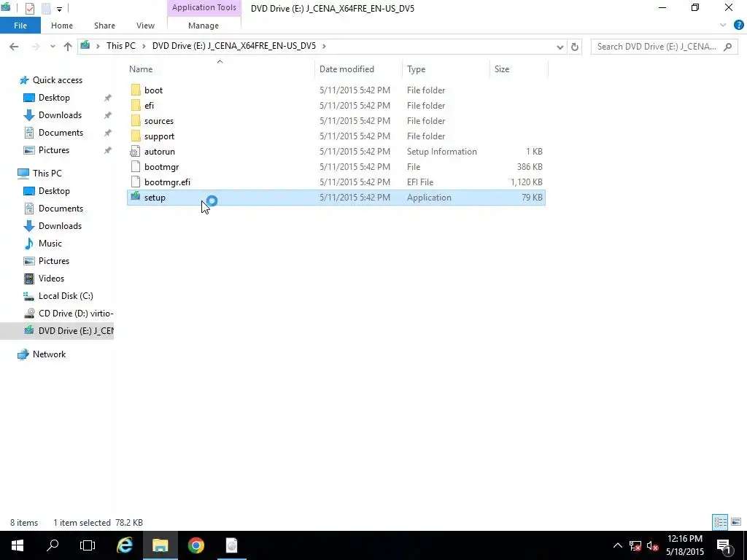Viewport: 747px width, 560px height.
Task: Open the muted volume tray icon
Action: tap(653, 545)
